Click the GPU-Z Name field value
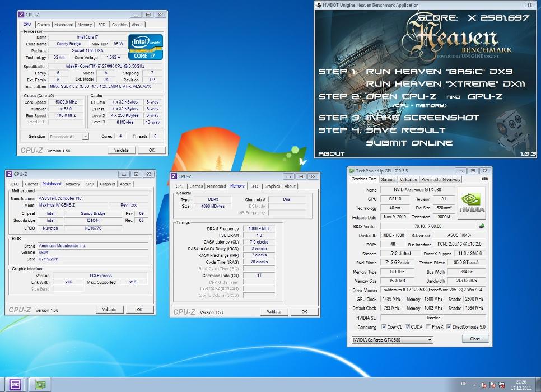Image resolution: width=541 pixels, height=392 pixels. pyautogui.click(x=417, y=189)
